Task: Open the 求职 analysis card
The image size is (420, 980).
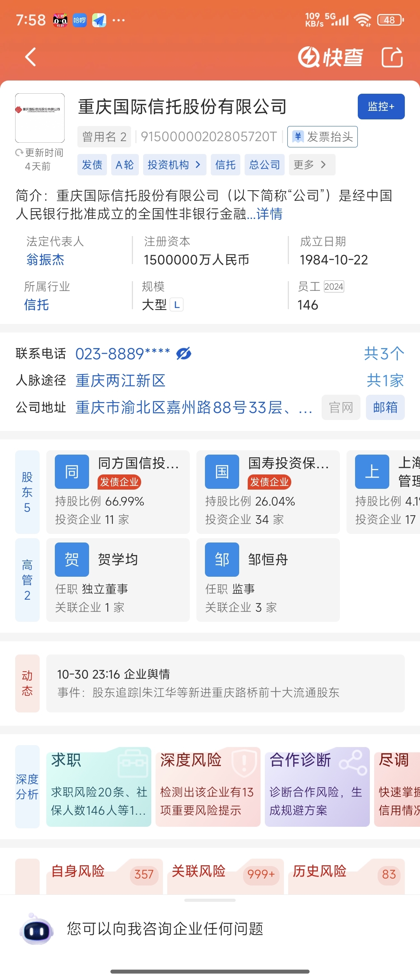Action: coord(99,787)
